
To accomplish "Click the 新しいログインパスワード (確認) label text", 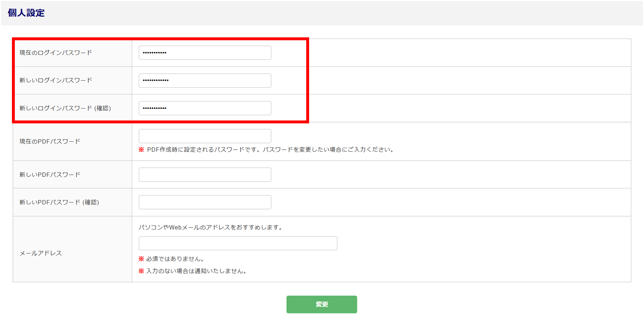I will pos(65,108).
